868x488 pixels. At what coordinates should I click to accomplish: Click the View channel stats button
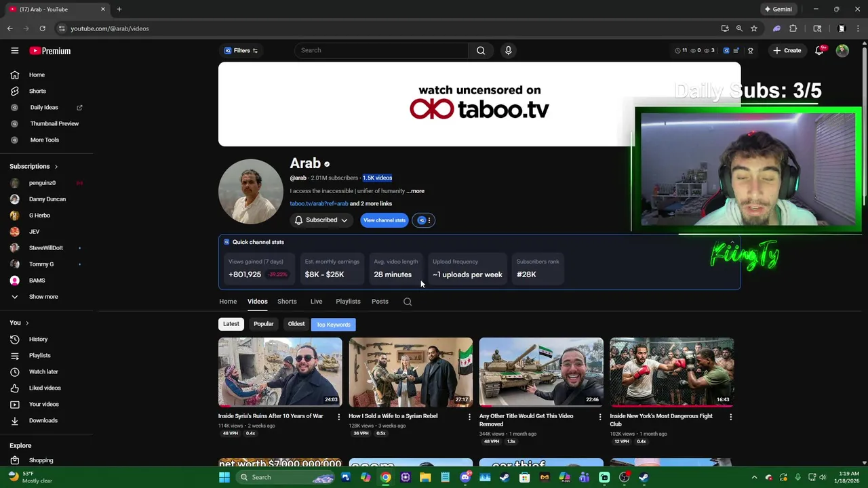coord(384,220)
